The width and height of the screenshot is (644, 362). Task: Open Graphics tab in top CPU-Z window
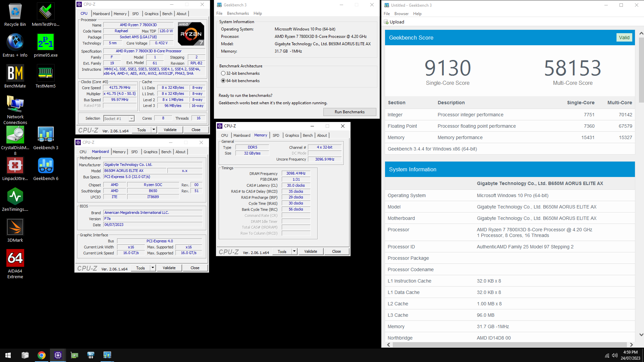151,14
